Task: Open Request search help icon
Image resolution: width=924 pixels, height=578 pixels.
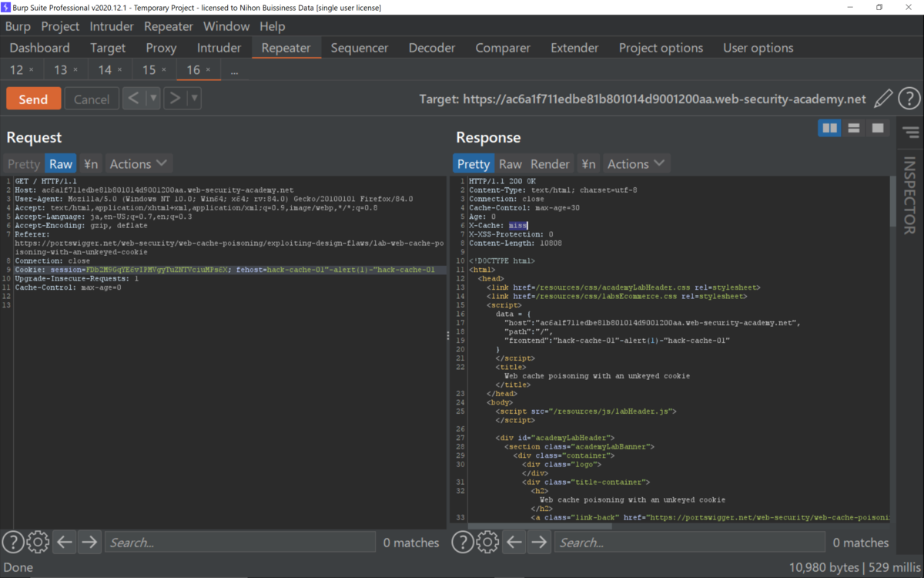Action: (13, 543)
